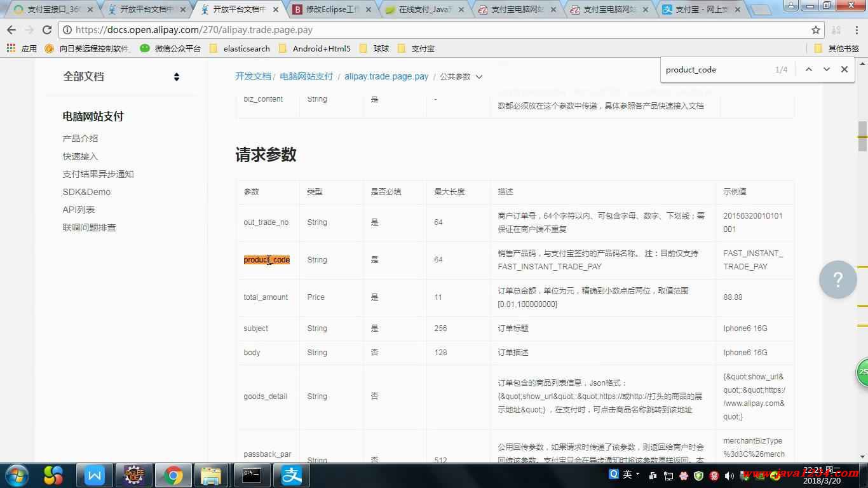Click the page vertical scrollbar thumb
Image resolution: width=868 pixels, height=488 pixels.
click(x=862, y=136)
